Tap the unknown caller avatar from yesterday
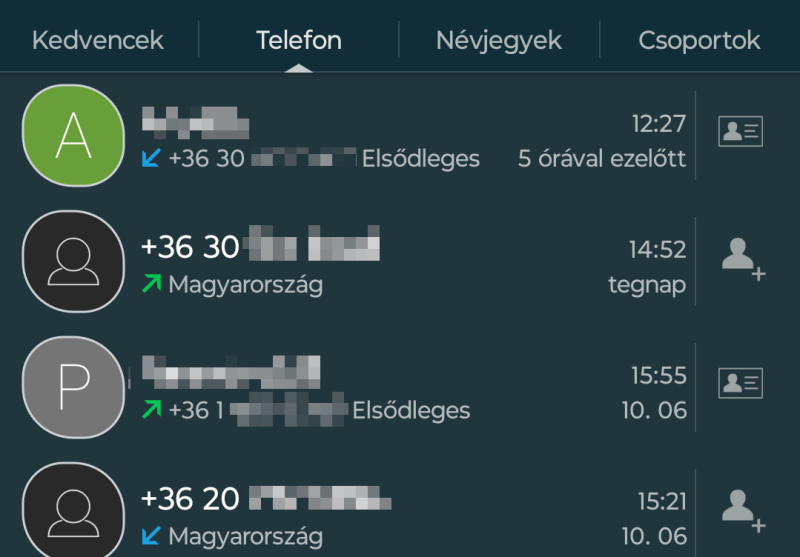This screenshot has height=557, width=800. click(72, 261)
